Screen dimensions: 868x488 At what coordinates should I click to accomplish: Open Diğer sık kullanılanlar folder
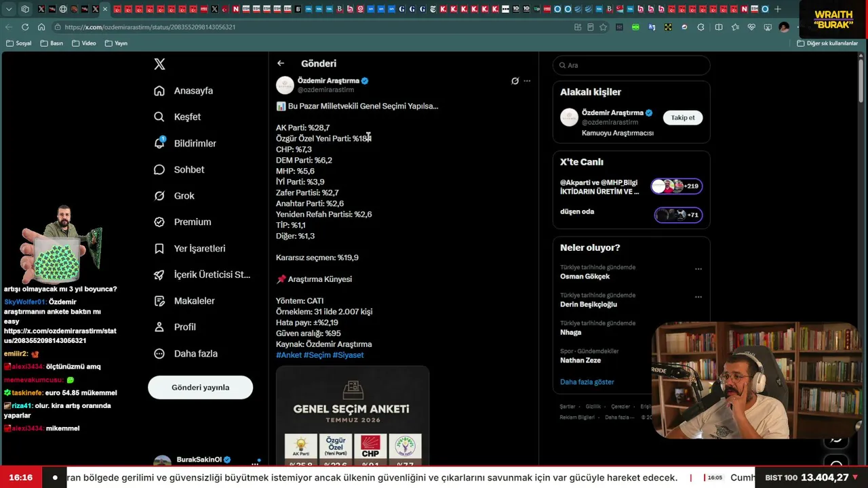click(827, 43)
